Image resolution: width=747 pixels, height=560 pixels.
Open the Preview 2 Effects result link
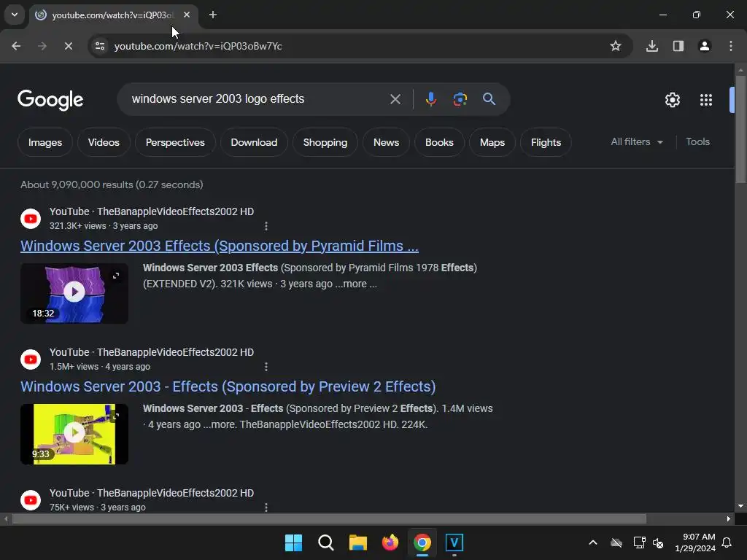228,386
